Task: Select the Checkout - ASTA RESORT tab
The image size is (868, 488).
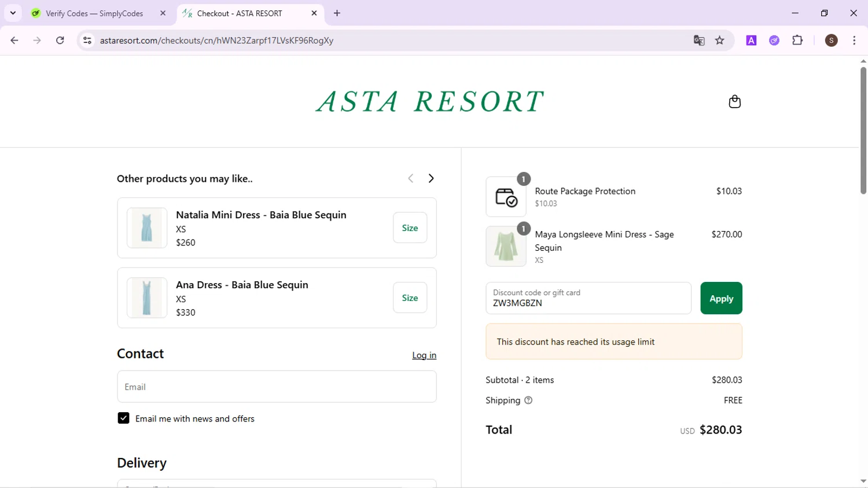Action: [x=250, y=13]
